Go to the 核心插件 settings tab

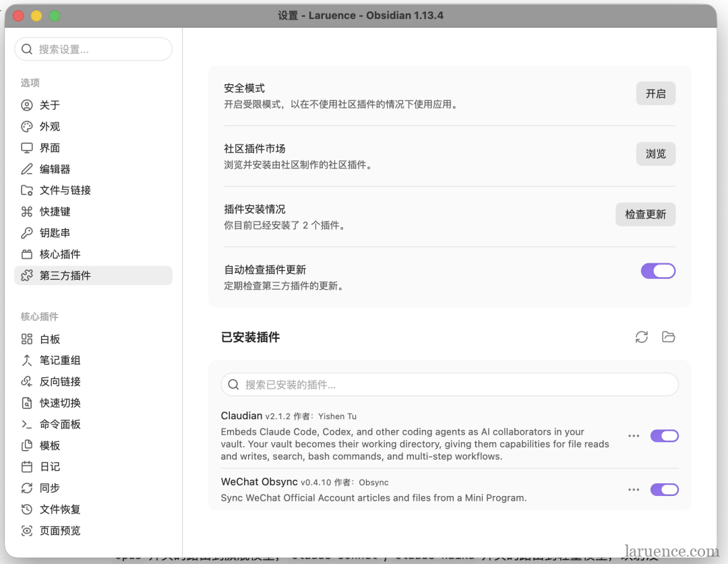point(93,255)
